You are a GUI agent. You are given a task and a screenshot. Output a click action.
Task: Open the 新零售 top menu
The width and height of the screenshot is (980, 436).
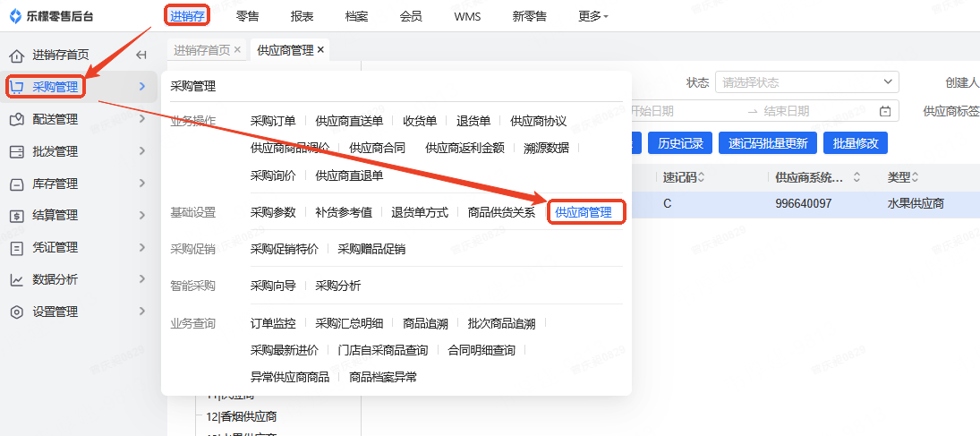529,16
